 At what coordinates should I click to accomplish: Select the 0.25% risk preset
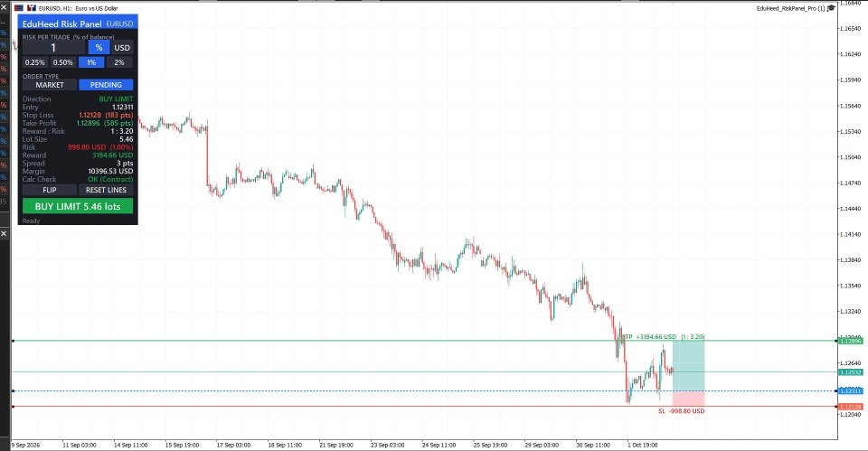click(35, 62)
